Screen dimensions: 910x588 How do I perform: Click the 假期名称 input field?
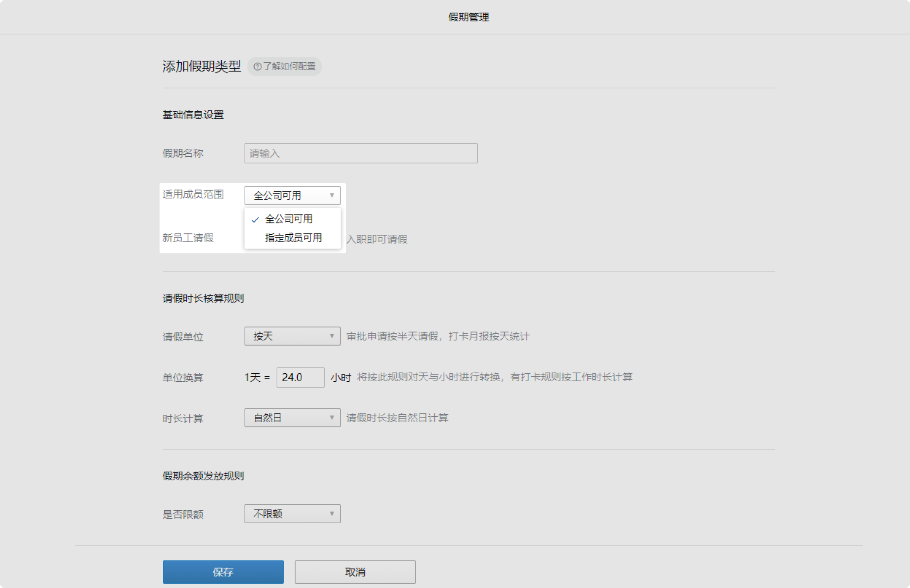(x=361, y=153)
